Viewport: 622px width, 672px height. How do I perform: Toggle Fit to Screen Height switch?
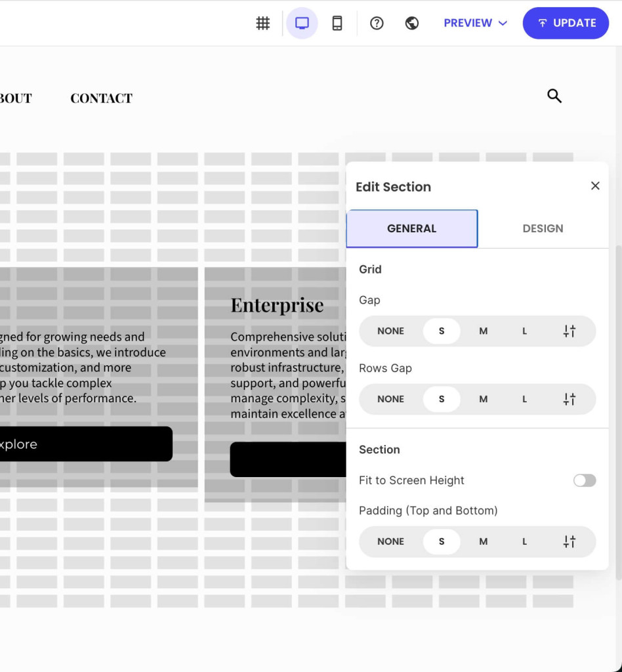click(585, 480)
